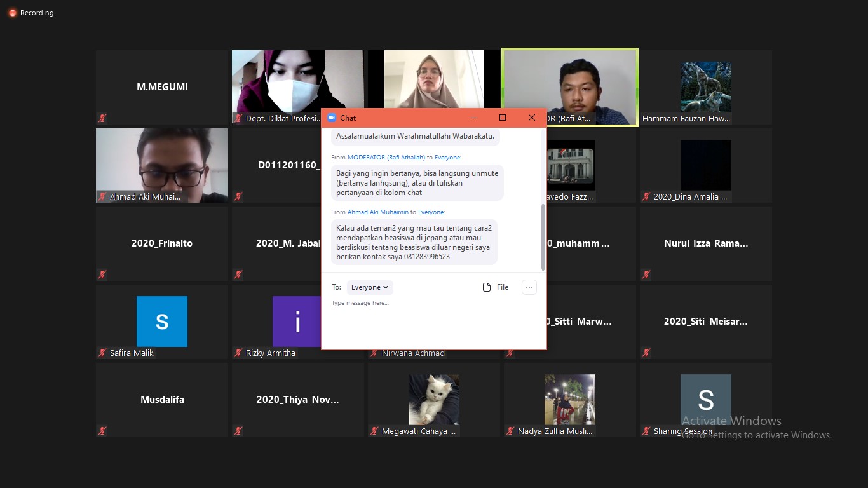The width and height of the screenshot is (868, 488).
Task: Click the M.MEGUMI participant name
Action: (162, 87)
